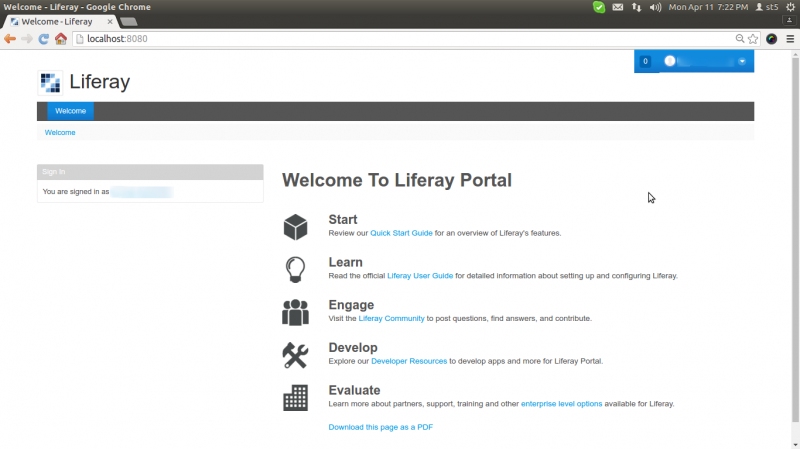800x449 pixels.
Task: Click the window user icon below the gear
Action: pos(789,20)
